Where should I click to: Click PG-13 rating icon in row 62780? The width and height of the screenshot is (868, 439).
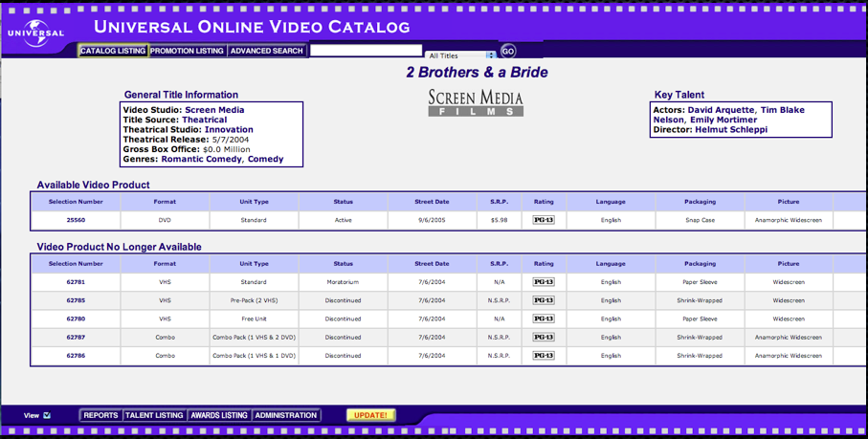pyautogui.click(x=544, y=318)
